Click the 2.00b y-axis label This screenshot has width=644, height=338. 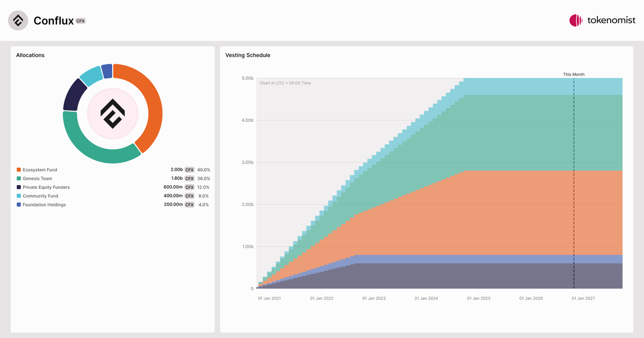[247, 204]
